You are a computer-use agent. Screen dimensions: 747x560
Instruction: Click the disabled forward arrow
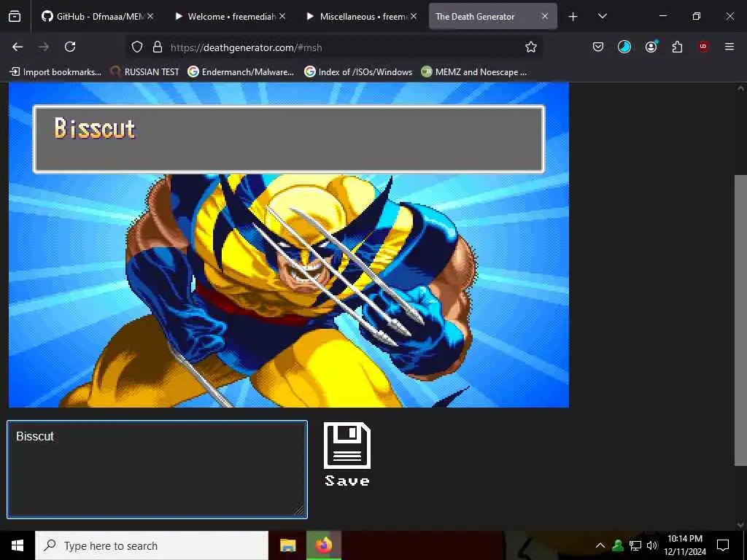pos(44,47)
